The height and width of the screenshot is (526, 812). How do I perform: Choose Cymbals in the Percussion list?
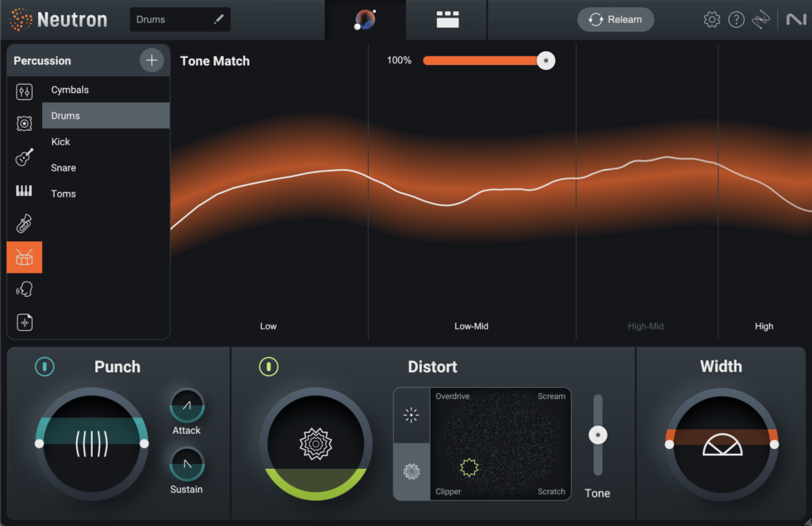tap(105, 90)
